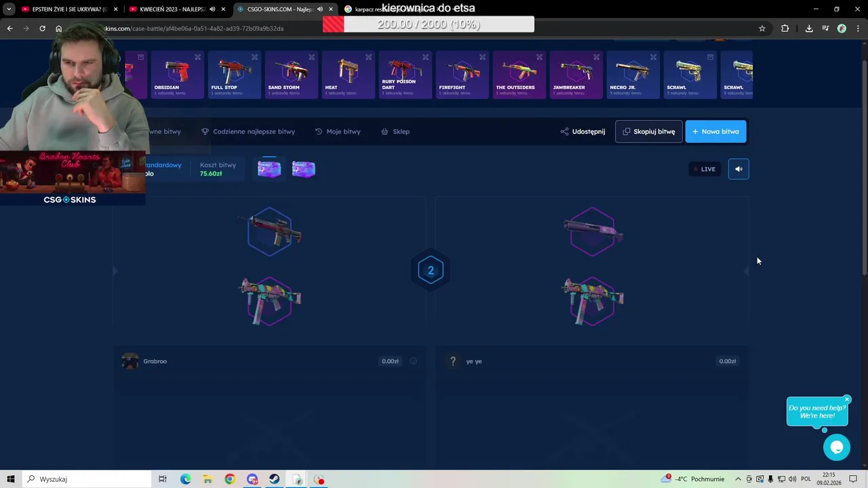The image size is (868, 488).
Task: Expand the system tray hidden icons chevron
Action: tap(740, 479)
